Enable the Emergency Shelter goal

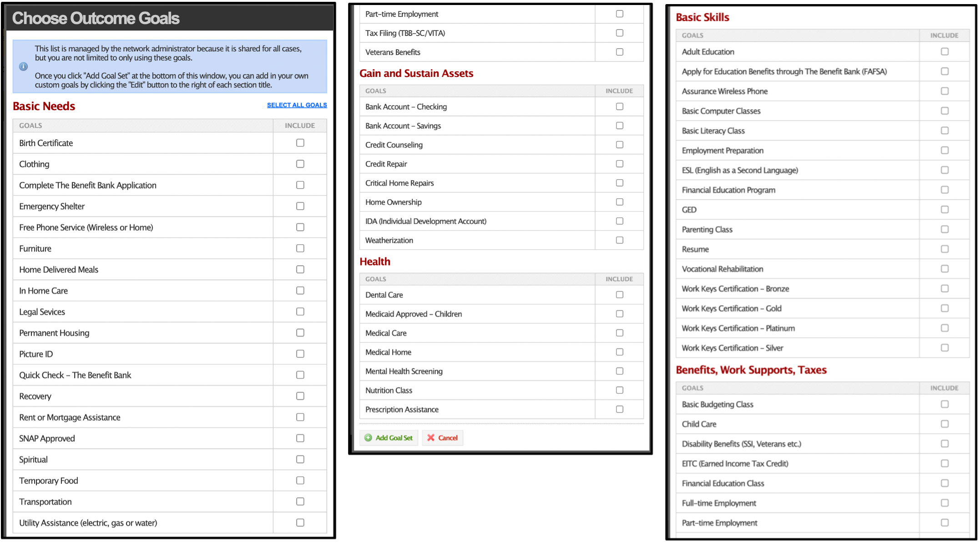pyautogui.click(x=300, y=206)
